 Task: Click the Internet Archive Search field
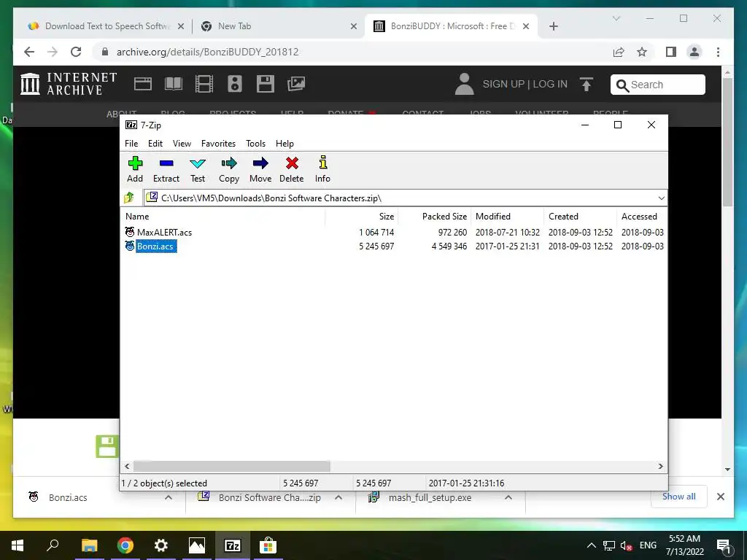pos(658,85)
